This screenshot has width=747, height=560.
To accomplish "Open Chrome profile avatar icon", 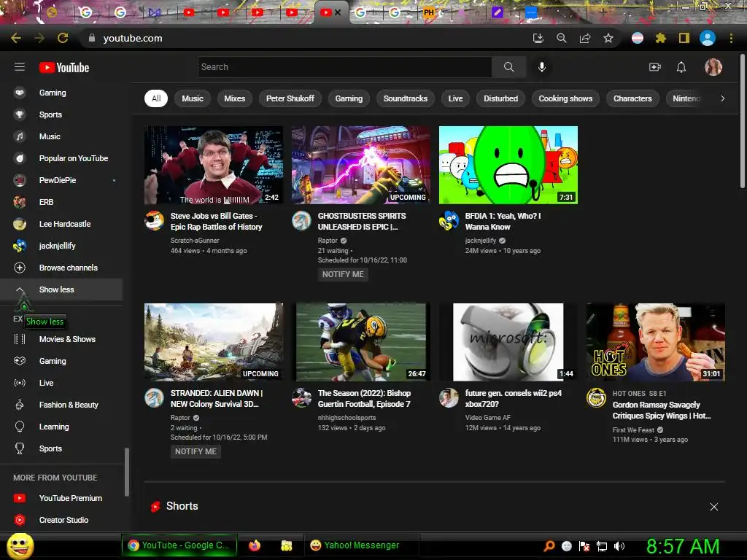I will point(708,38).
